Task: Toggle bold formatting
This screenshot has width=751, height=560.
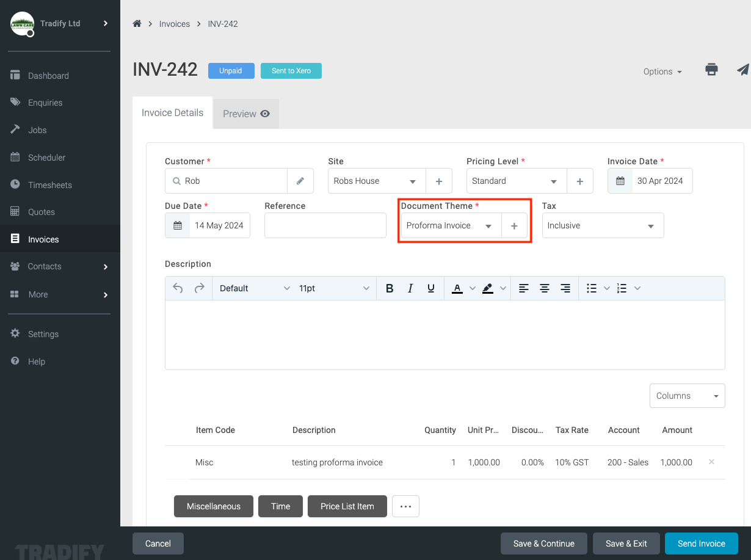Action: pos(390,288)
